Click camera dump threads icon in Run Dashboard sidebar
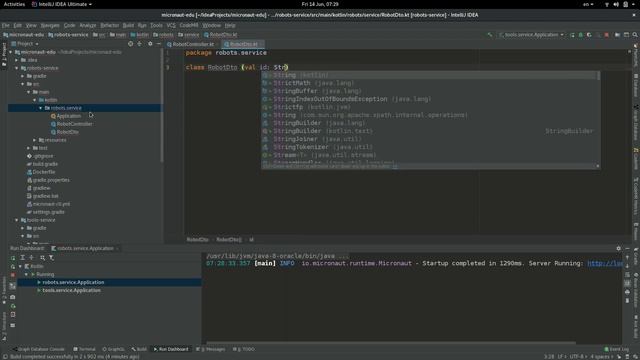Viewport: 640px width, 360px height. [13, 297]
